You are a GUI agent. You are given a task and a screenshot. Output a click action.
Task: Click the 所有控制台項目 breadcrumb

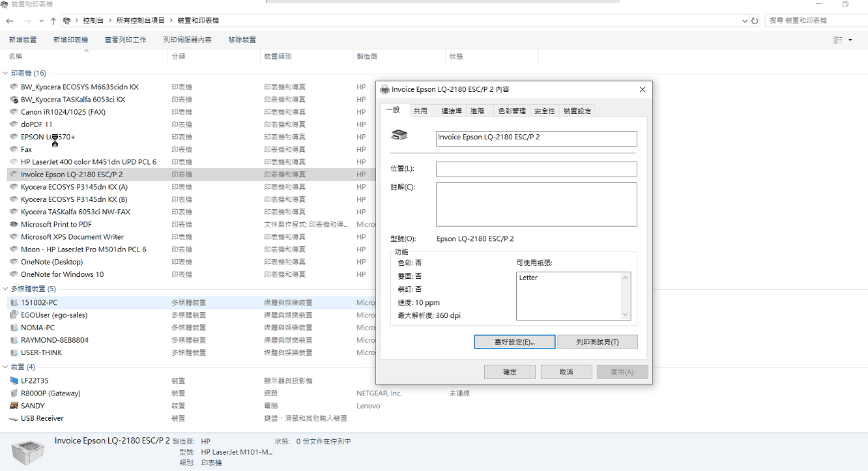coord(141,21)
